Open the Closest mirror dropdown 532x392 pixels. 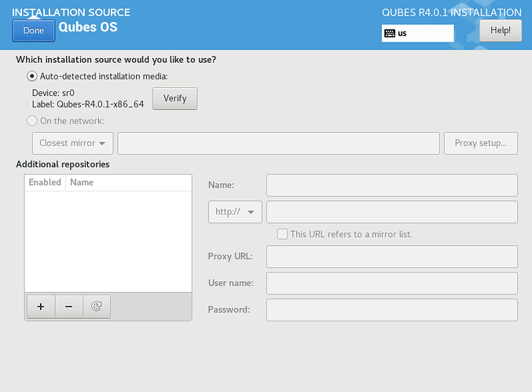pos(72,144)
